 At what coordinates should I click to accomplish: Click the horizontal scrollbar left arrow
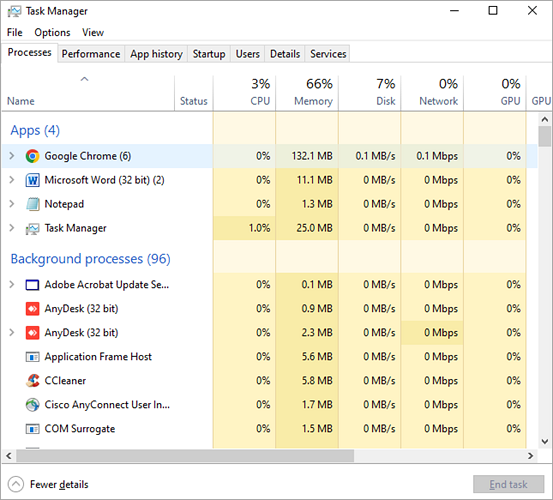(9, 456)
